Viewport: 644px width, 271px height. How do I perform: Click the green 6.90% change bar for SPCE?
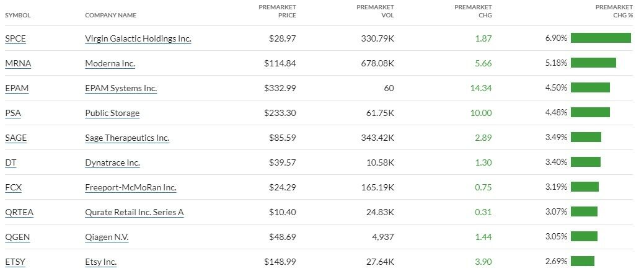pyautogui.click(x=600, y=38)
